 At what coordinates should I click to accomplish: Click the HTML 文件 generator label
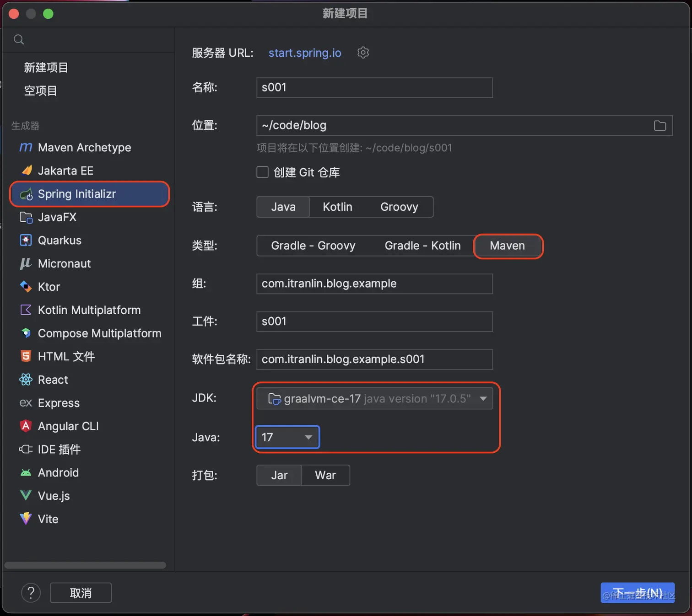tap(66, 356)
